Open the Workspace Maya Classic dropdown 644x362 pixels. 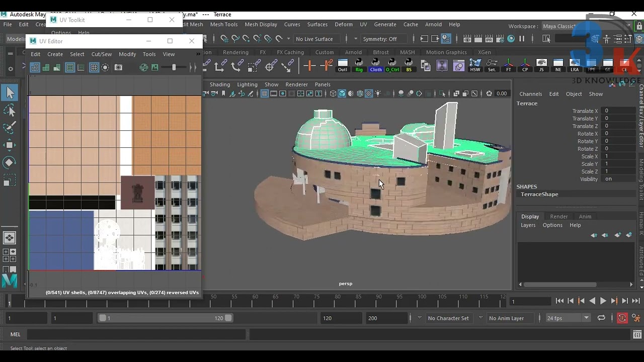[586, 26]
